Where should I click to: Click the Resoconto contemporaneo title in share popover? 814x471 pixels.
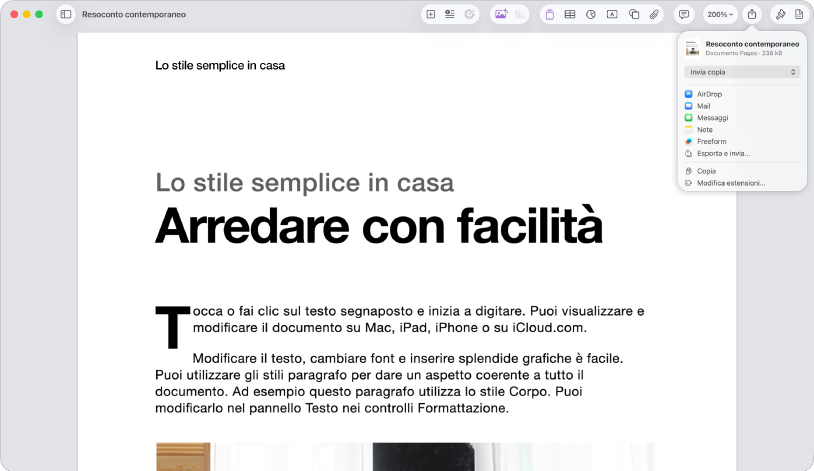coord(752,44)
